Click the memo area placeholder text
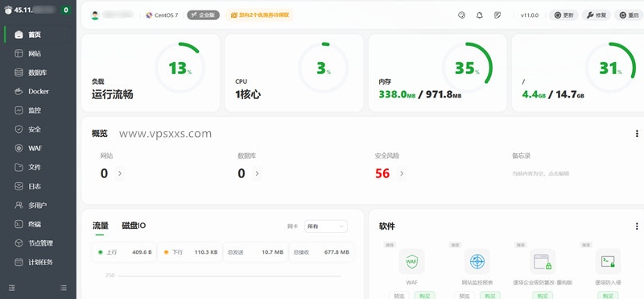Image resolution: width=644 pixels, height=299 pixels. click(540, 173)
